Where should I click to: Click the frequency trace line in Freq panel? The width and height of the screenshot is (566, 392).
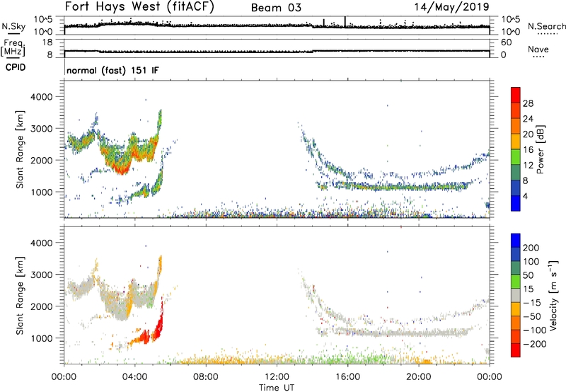[277, 51]
